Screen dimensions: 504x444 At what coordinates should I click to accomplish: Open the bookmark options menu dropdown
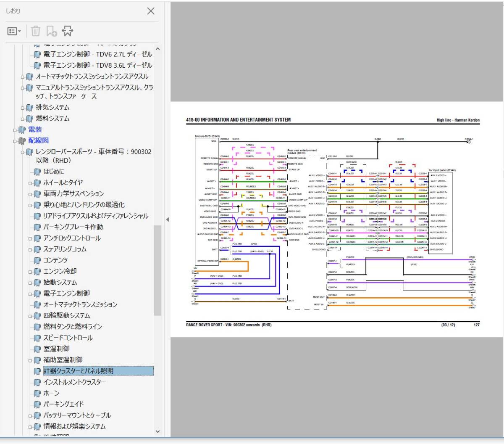pos(14,31)
